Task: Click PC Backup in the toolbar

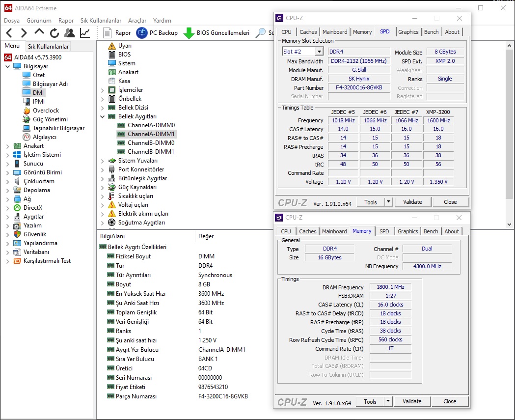Action: 157,33
